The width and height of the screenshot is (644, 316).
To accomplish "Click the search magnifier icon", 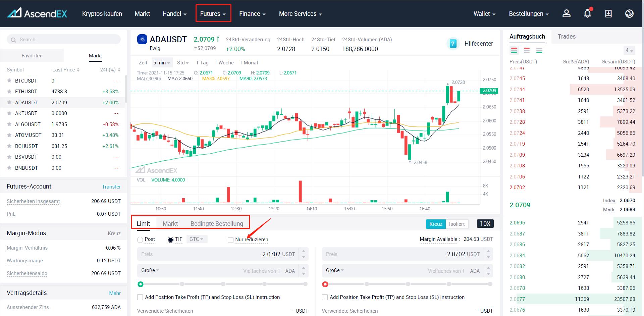I will [x=13, y=40].
